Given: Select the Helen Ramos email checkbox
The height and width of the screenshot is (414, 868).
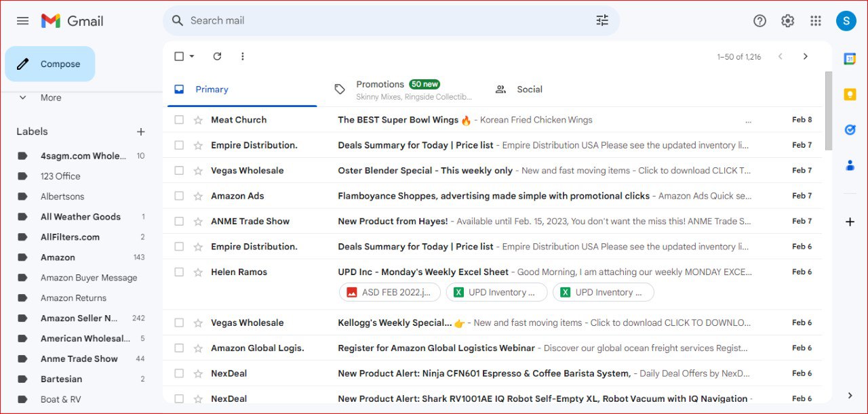Looking at the screenshot, I should (179, 272).
